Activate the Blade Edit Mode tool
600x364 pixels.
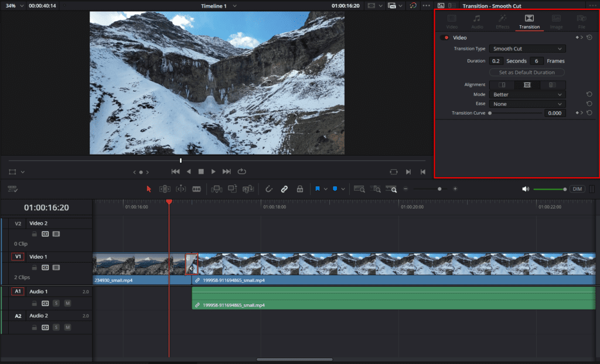coord(196,189)
